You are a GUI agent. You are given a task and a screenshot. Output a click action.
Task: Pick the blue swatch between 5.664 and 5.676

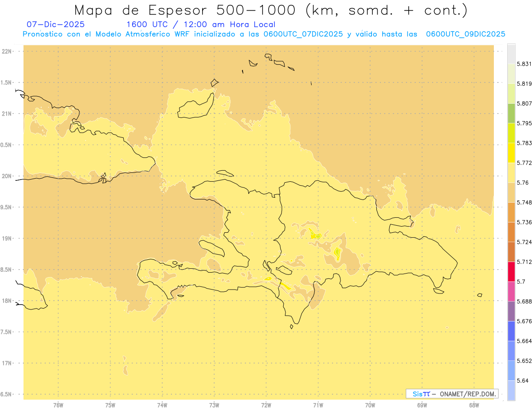[511, 331]
